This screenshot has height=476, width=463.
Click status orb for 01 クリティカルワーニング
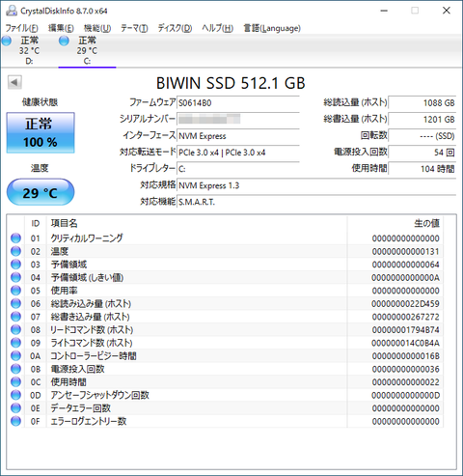pyautogui.click(x=15, y=238)
